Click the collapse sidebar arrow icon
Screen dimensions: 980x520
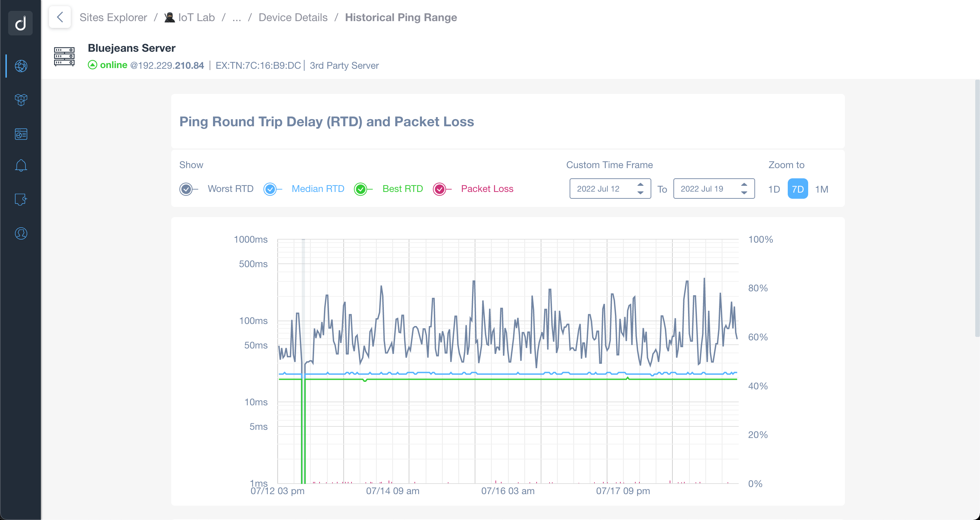(x=59, y=17)
